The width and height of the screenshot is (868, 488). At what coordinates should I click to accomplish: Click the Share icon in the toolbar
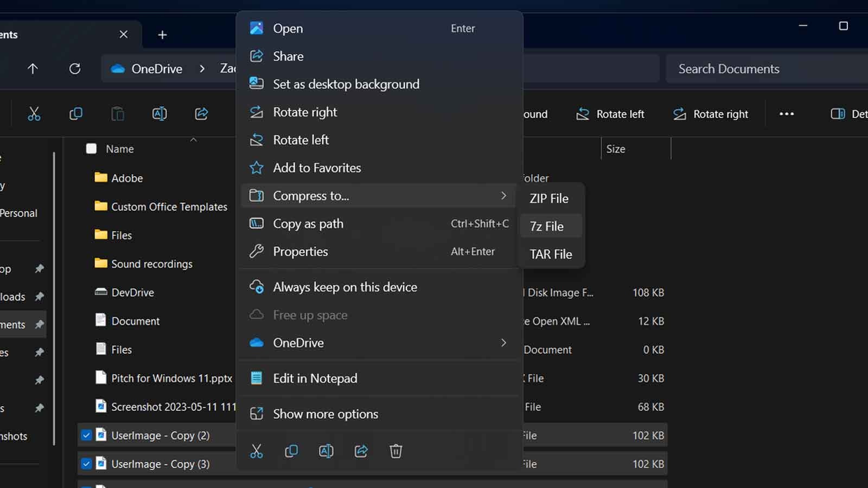point(201,114)
